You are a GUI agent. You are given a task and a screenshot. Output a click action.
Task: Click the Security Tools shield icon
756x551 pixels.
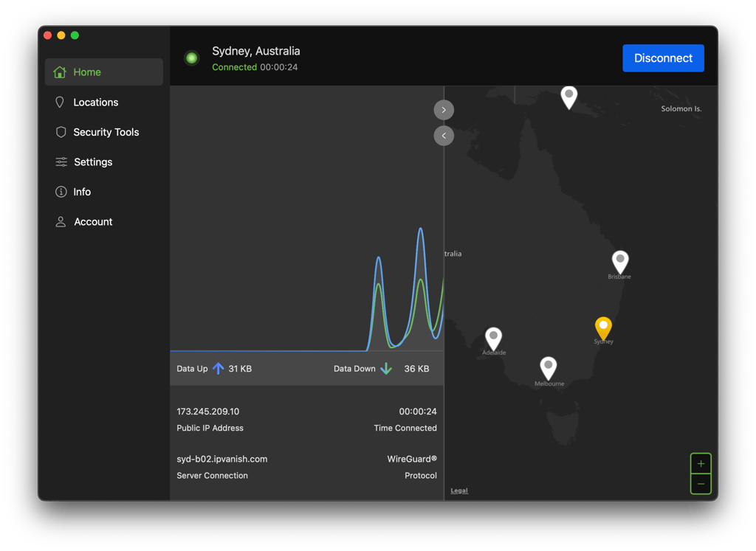[x=61, y=132]
